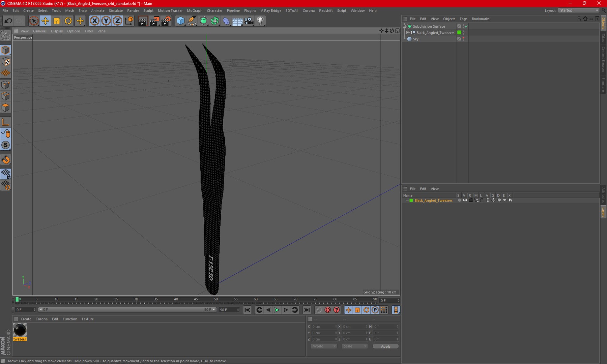Toggle the X axis lock
The image size is (607, 364).
tap(95, 21)
